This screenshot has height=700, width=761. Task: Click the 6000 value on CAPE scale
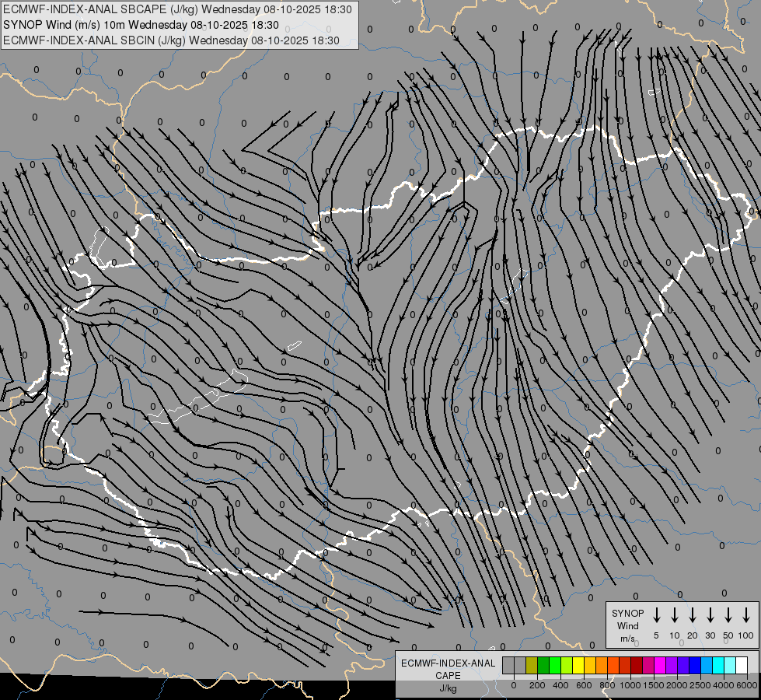(x=748, y=685)
